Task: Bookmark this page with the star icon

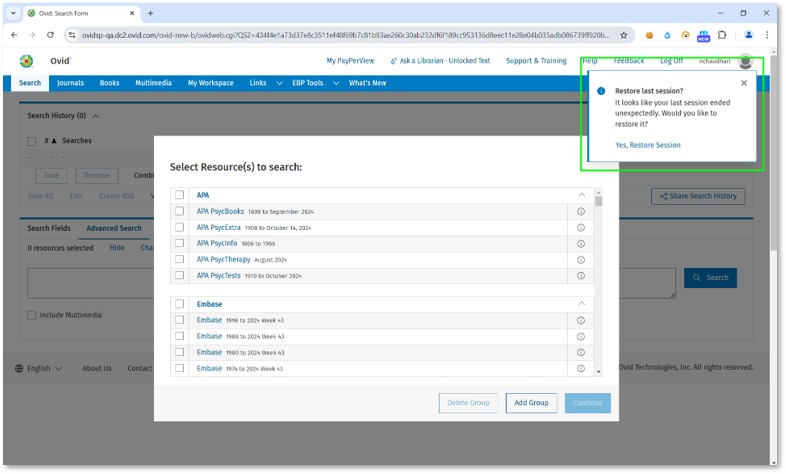Action: click(623, 35)
